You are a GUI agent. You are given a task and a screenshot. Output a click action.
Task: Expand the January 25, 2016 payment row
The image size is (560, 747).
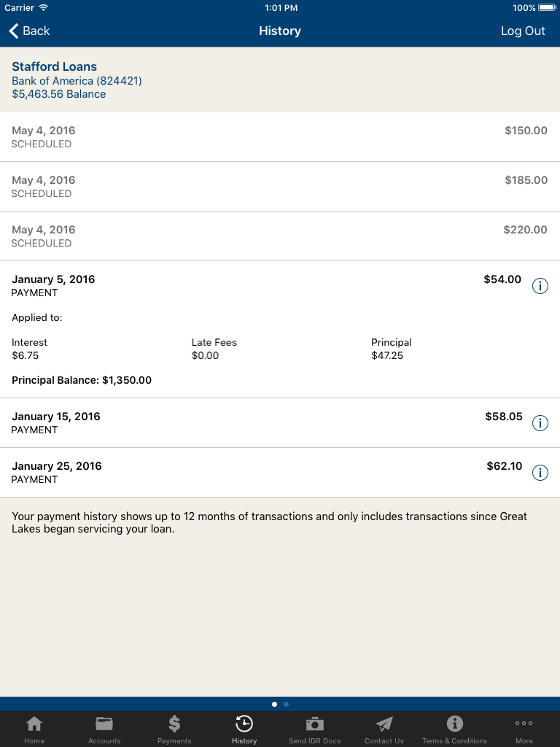(280, 473)
